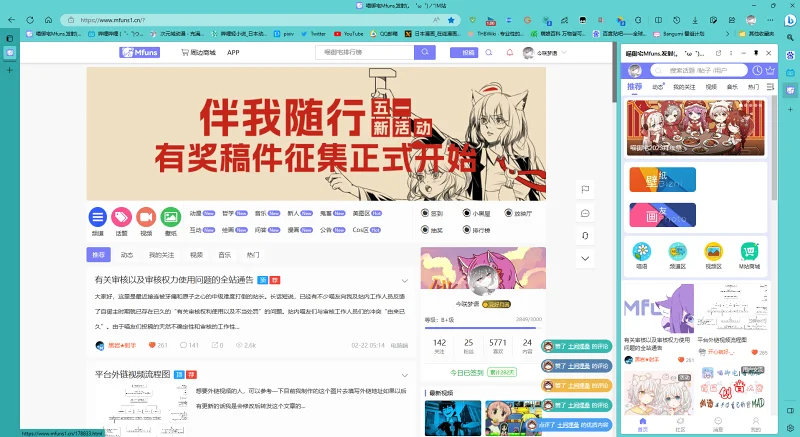The width and height of the screenshot is (800, 437).
Task: Expand the first announcement post chevron
Action: [x=405, y=281]
